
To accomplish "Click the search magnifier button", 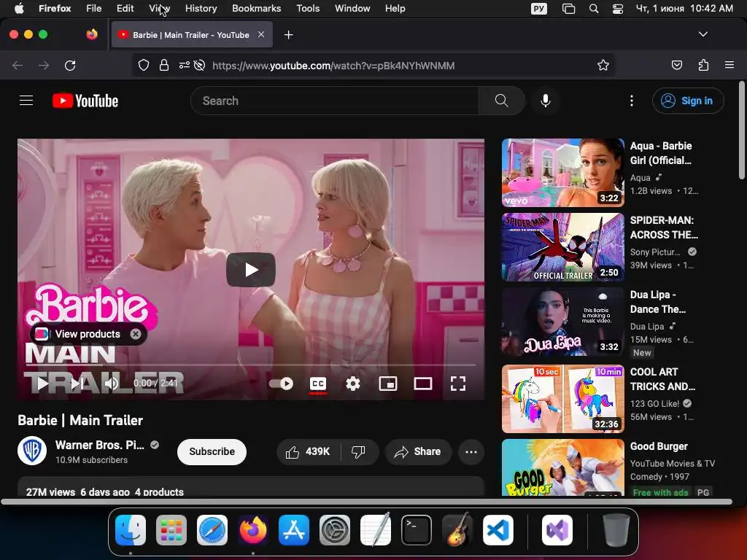I will pos(501,101).
